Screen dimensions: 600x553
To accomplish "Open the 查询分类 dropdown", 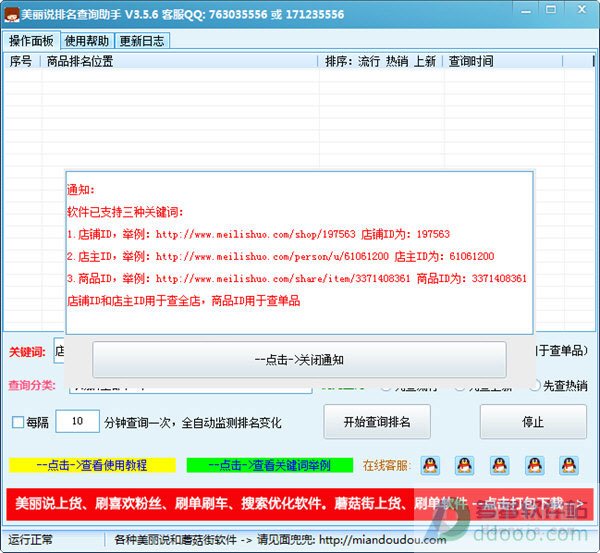I will coord(191,389).
